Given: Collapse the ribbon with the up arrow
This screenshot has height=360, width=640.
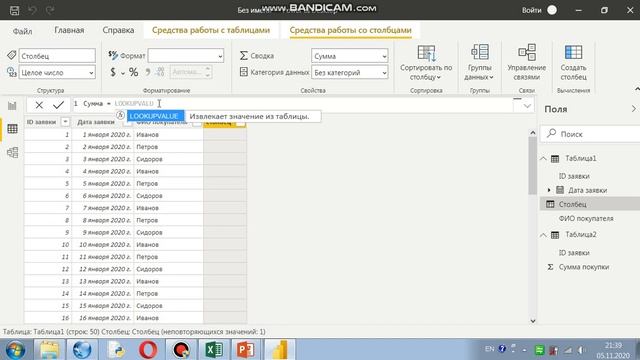Looking at the screenshot, I should coord(637,89).
